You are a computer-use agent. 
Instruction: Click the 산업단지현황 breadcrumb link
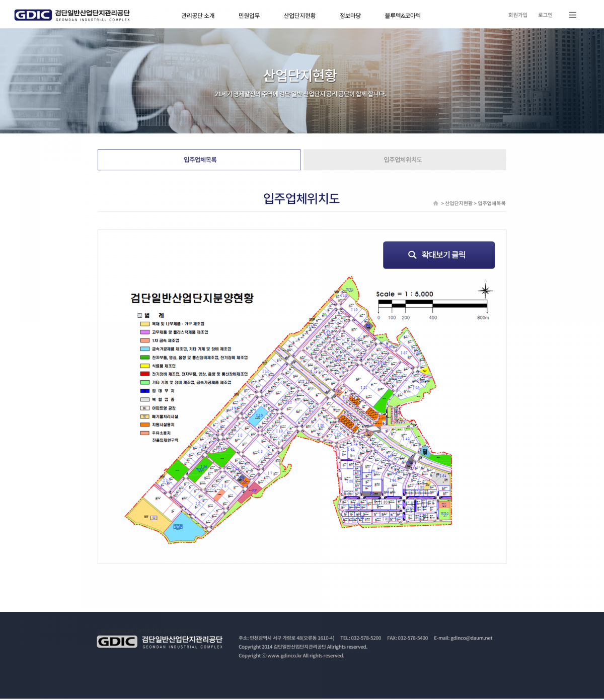click(x=459, y=203)
